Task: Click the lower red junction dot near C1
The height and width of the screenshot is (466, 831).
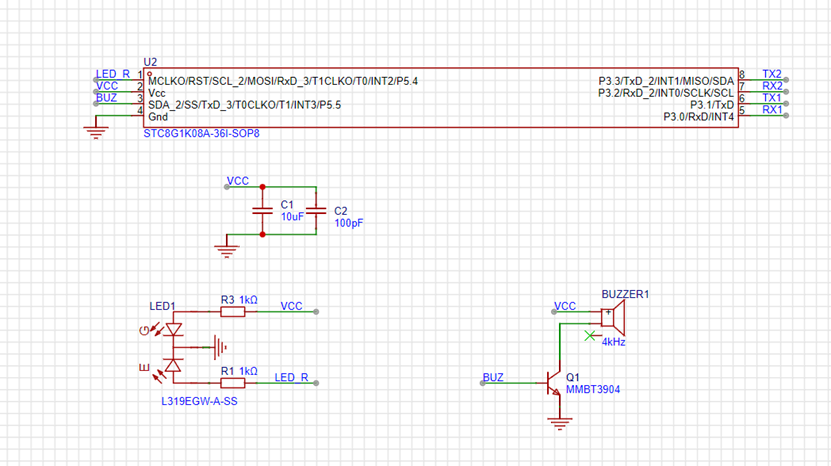Action: tap(262, 234)
